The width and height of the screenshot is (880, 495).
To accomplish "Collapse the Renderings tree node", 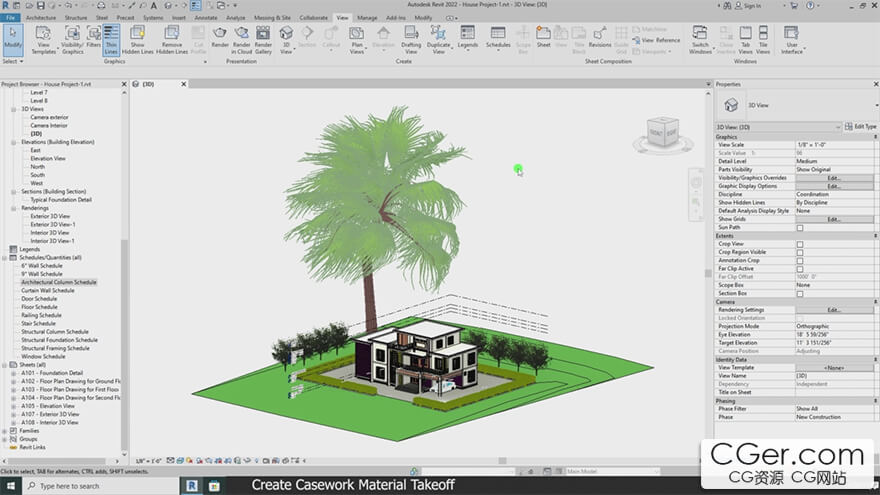I will (13, 208).
